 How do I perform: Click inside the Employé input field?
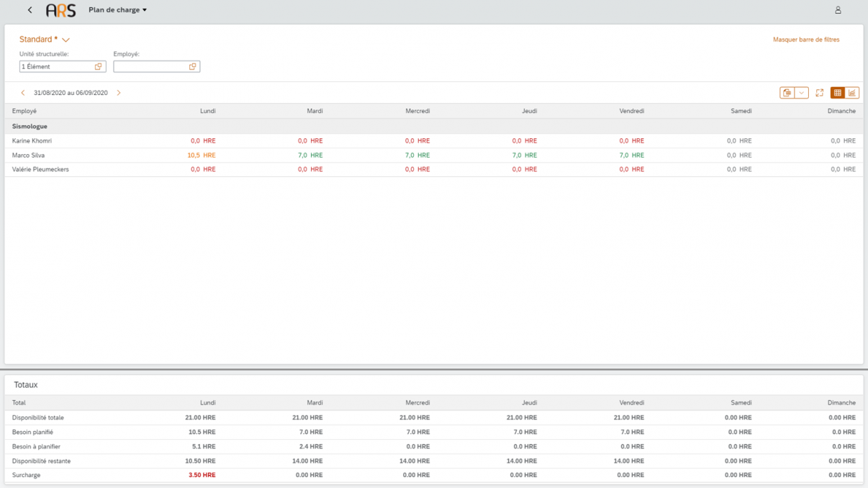[150, 66]
